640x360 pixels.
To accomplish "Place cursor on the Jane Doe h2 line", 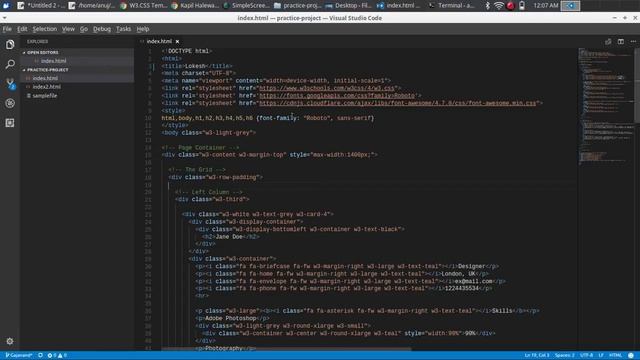I will pos(231,237).
